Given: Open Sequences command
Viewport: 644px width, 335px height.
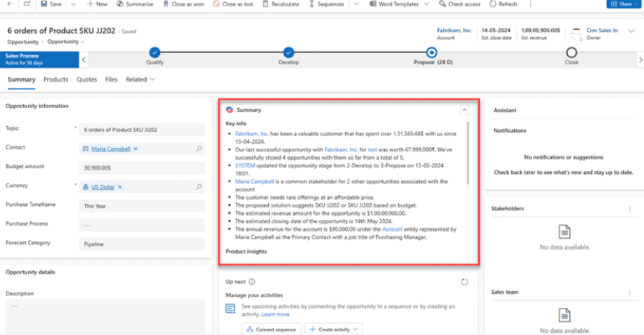Looking at the screenshot, I should click(x=326, y=3).
